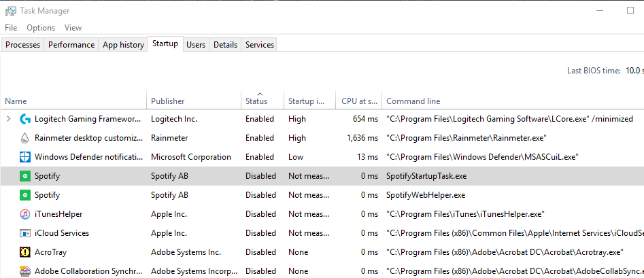Select the iTunesHelper row name

(x=58, y=214)
